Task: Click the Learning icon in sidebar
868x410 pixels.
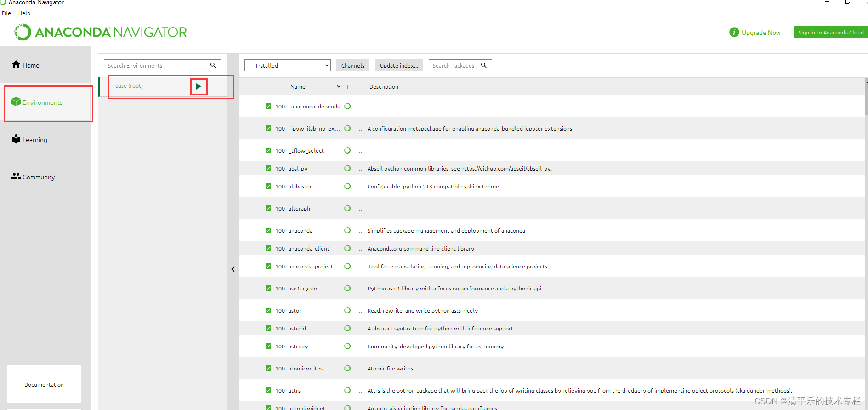Action: 16,139
